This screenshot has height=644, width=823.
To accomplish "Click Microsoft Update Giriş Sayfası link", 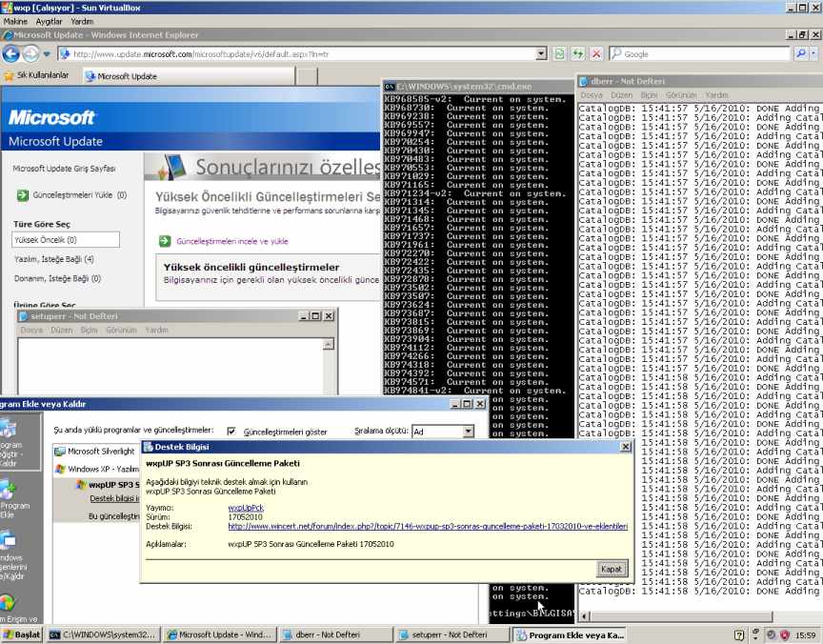I will tap(64, 169).
